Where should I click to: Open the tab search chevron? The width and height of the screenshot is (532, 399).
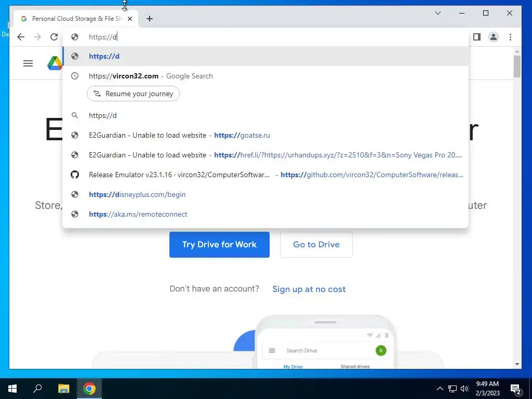(x=438, y=13)
